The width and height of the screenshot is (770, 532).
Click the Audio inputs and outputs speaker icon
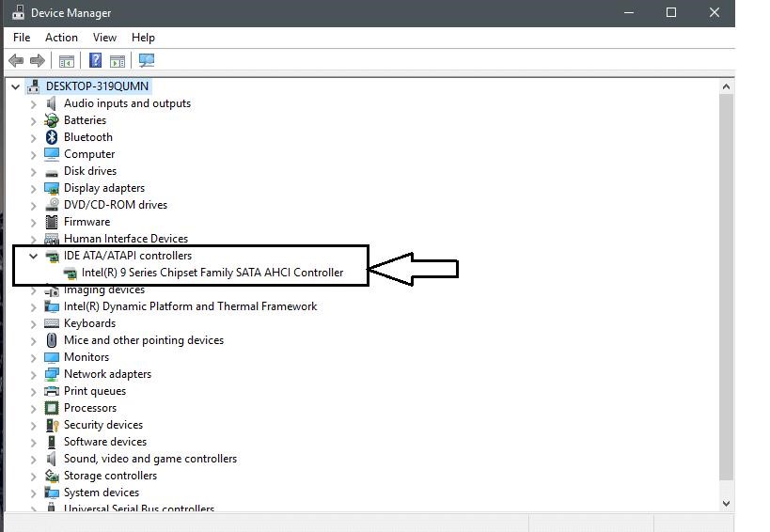point(52,103)
